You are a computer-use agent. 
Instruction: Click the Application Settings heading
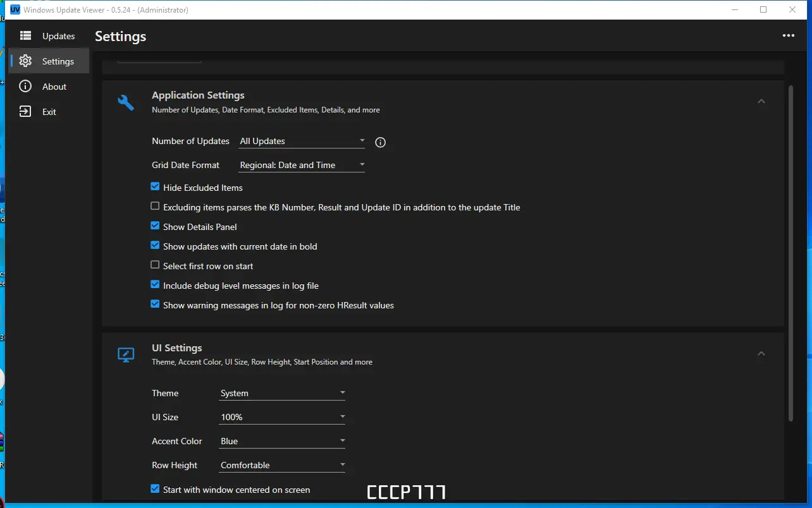coord(198,95)
